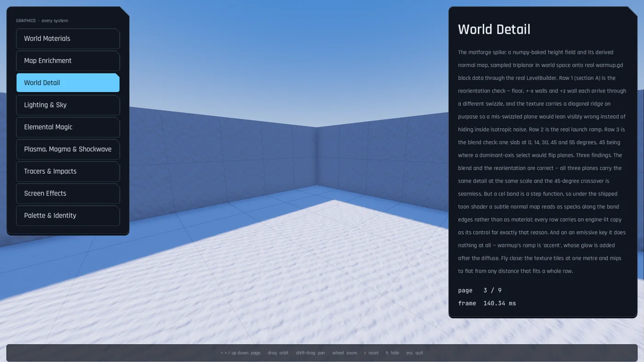Click the 'GRAPHICS · every system' header

point(42,21)
